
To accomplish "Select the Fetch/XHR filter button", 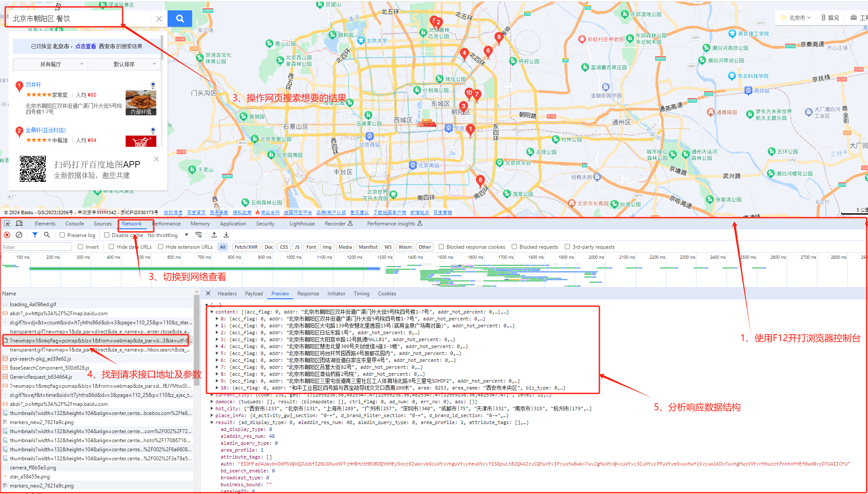I will [x=246, y=247].
